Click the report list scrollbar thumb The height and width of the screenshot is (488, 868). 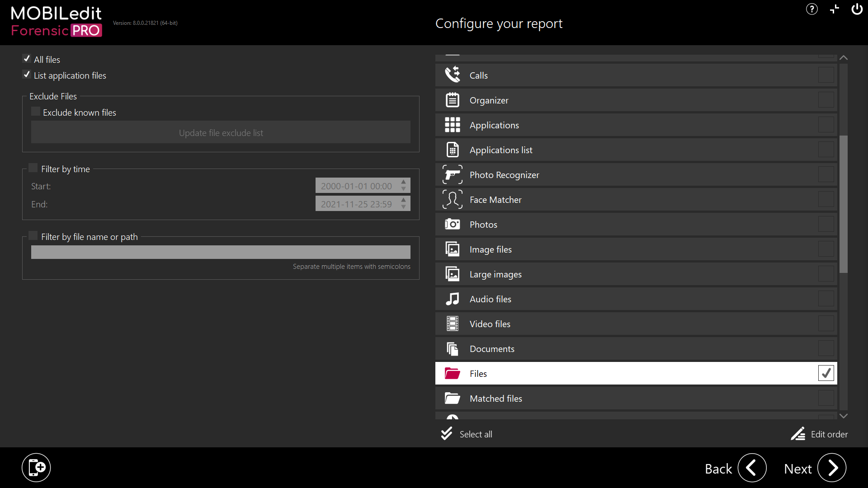[843, 203]
